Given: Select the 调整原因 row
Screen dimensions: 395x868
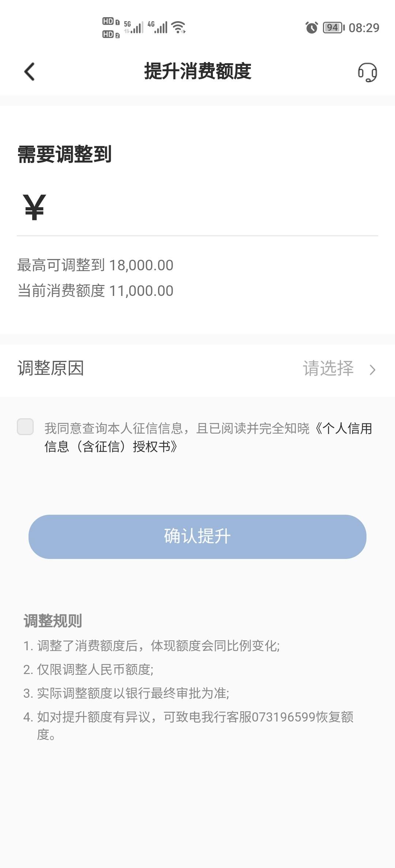Looking at the screenshot, I should click(x=197, y=370).
